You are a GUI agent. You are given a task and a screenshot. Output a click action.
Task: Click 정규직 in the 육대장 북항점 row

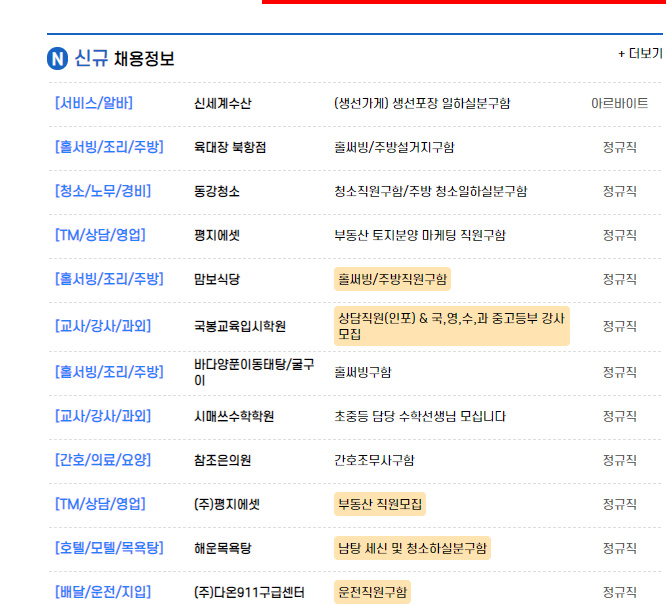tap(620, 147)
